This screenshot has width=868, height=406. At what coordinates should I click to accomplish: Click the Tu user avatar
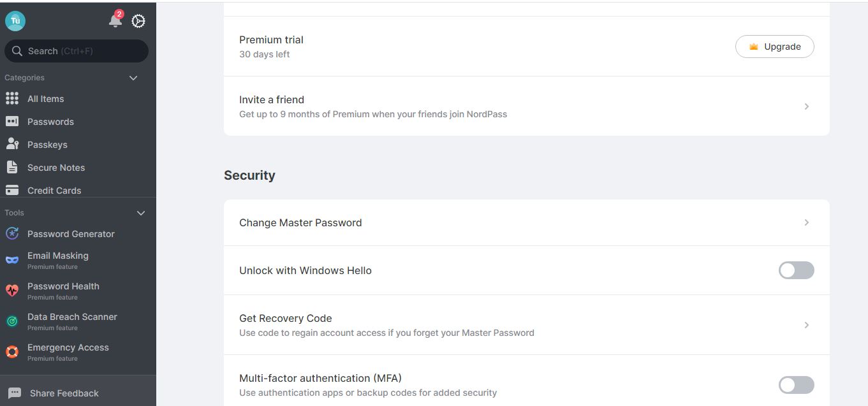15,20
